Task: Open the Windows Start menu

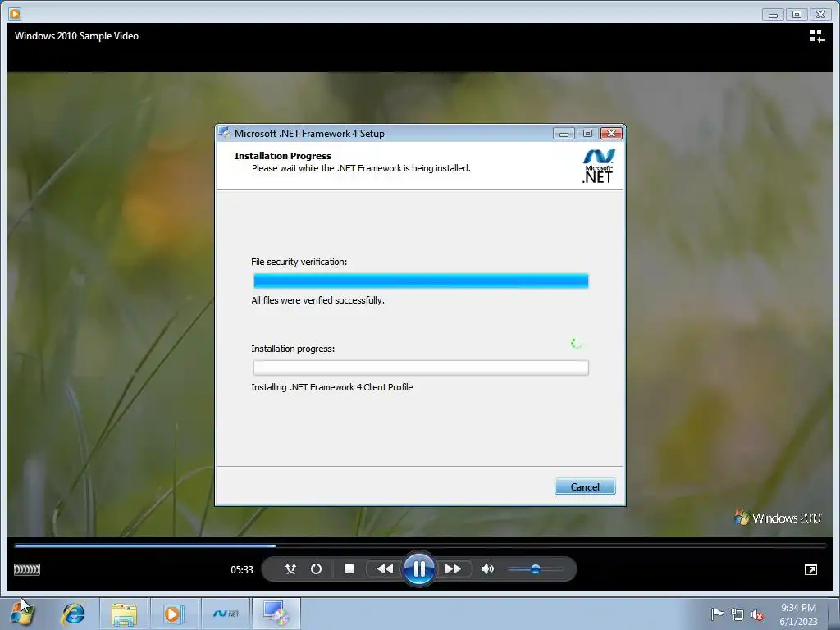Action: click(x=22, y=614)
